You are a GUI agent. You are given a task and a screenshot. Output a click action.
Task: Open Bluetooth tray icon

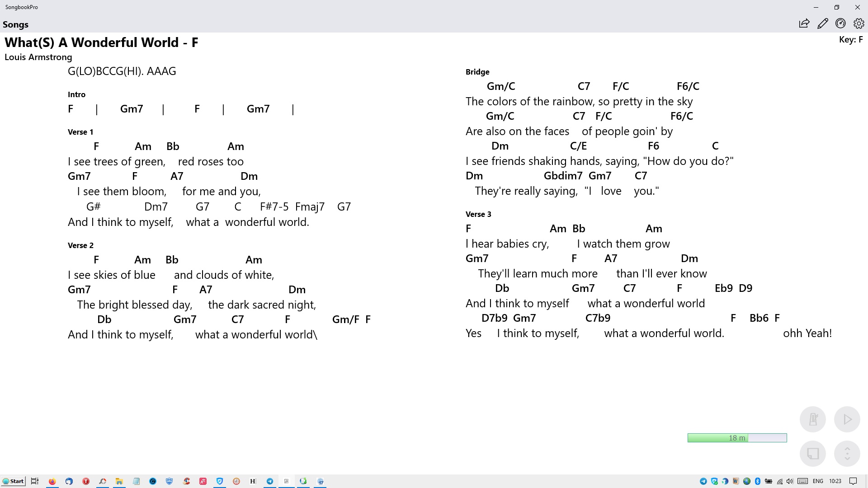[x=758, y=481]
